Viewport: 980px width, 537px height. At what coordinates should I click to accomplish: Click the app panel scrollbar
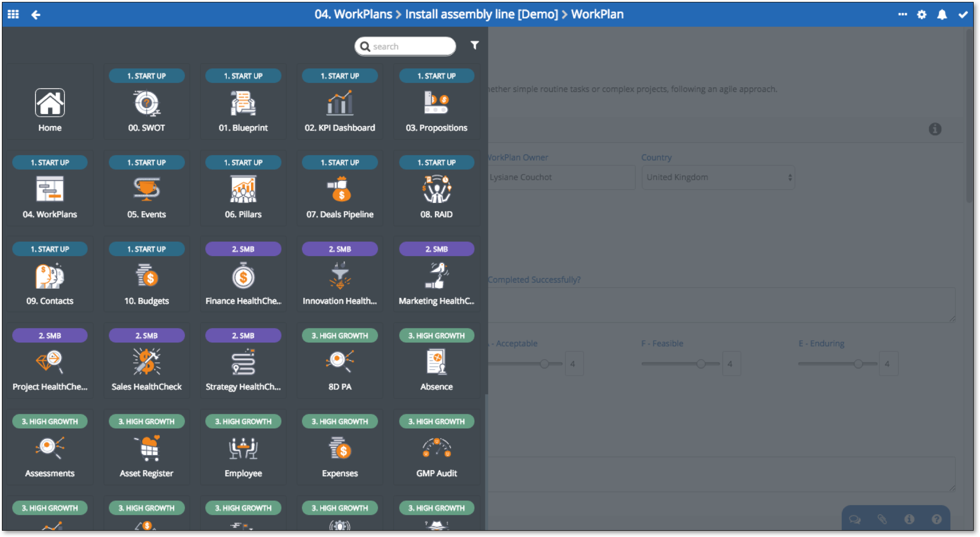click(x=486, y=461)
